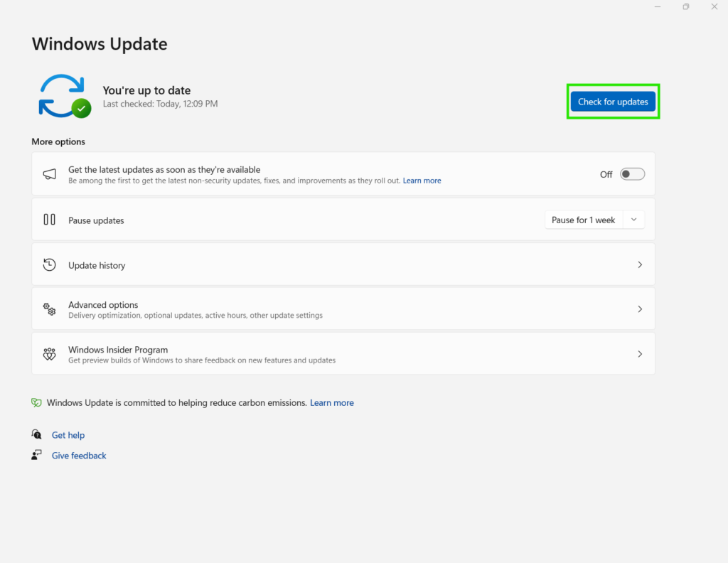Click the Give feedback person icon
This screenshot has height=563, width=728.
(x=36, y=455)
